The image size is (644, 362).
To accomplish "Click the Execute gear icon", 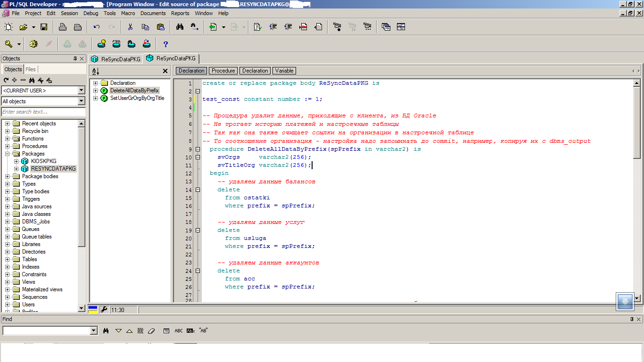I will 33,44.
